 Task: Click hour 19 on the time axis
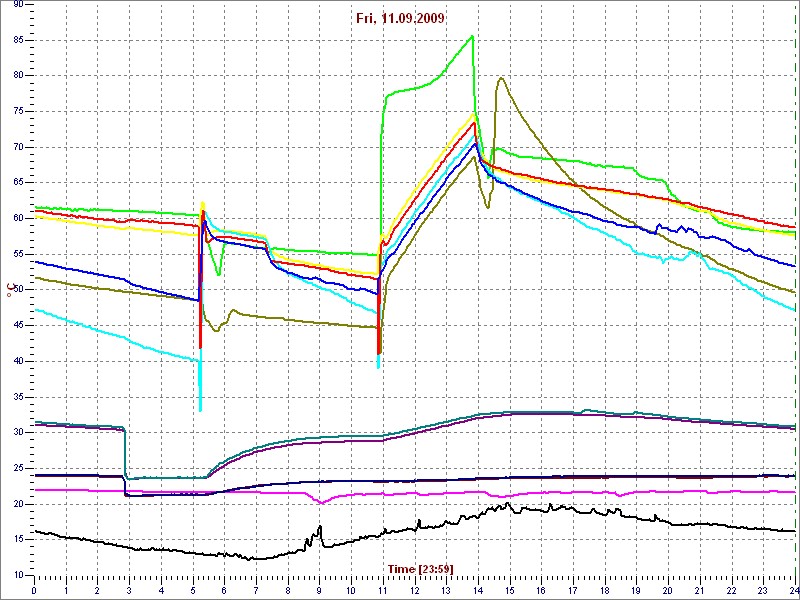tap(635, 590)
